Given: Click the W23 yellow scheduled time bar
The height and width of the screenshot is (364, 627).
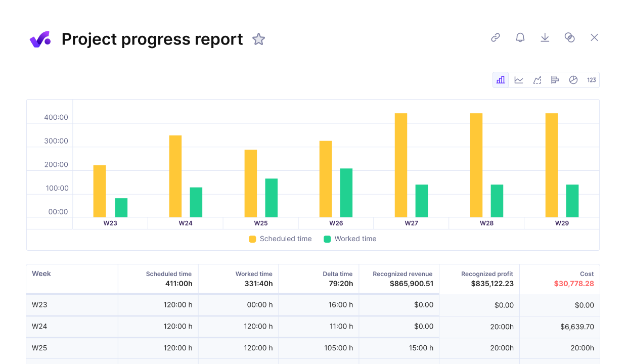Looking at the screenshot, I should 100,191.
